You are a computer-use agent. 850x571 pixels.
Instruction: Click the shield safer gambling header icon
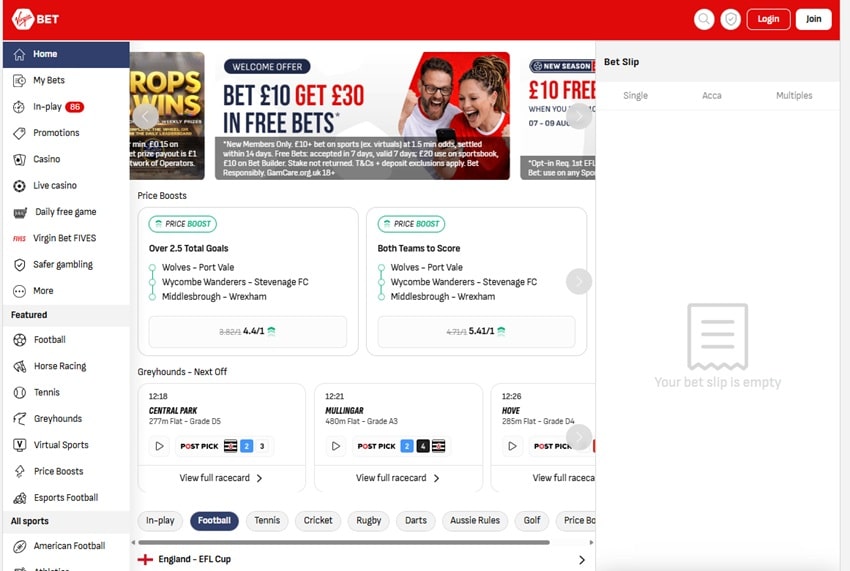coord(731,19)
